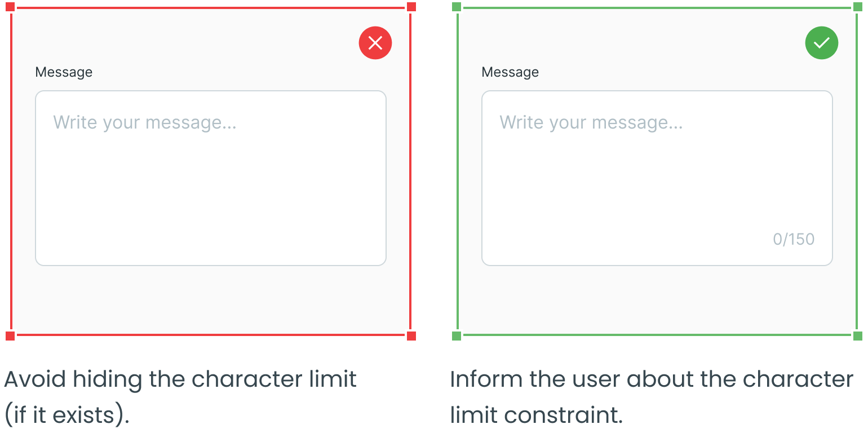
Task: Click the Message label in the green panel
Action: click(510, 72)
